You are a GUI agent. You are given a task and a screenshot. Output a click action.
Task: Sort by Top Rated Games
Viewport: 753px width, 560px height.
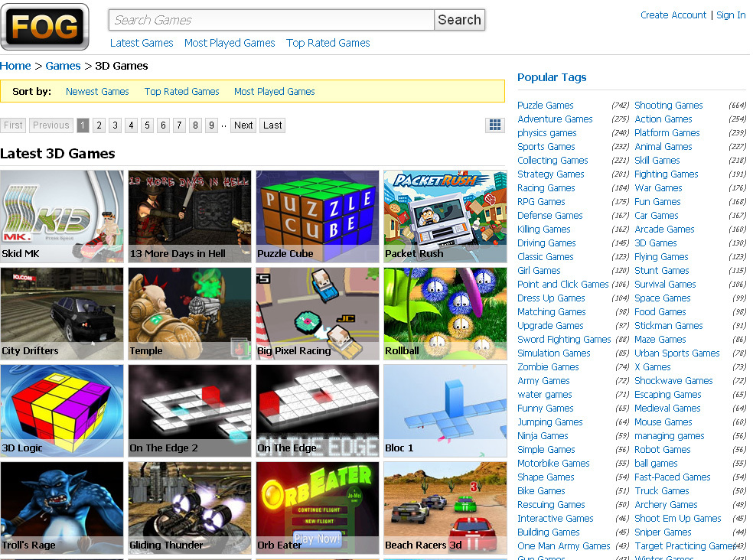(x=181, y=92)
